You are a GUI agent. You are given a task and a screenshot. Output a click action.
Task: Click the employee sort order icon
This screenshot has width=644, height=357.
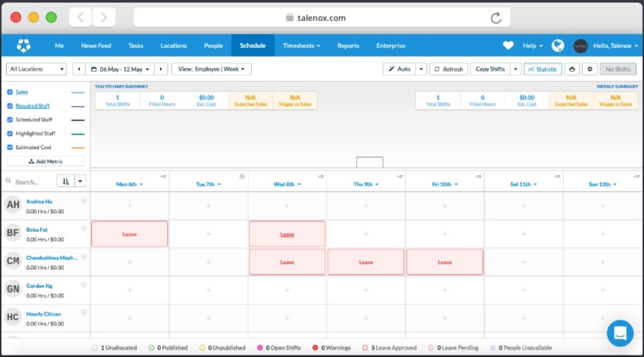66,181
